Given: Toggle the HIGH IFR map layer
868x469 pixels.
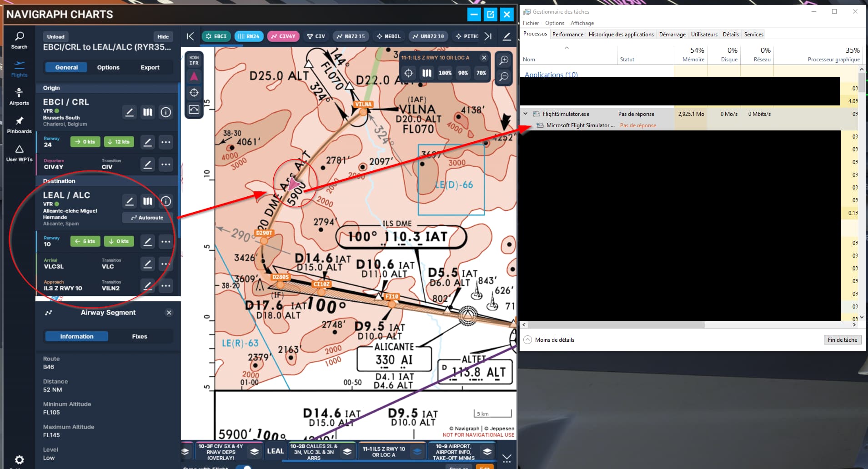Looking at the screenshot, I should click(x=194, y=60).
